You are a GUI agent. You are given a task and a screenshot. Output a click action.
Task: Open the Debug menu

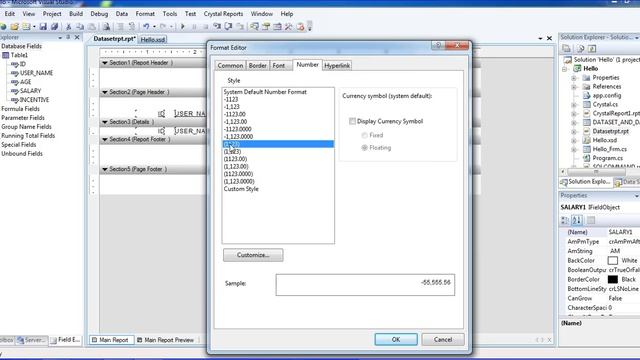(x=99, y=14)
